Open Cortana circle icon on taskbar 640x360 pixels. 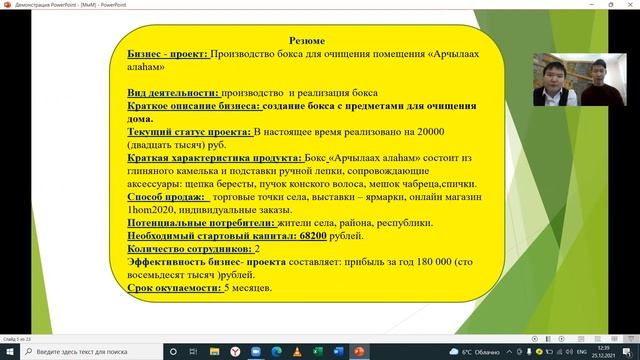coord(173,351)
